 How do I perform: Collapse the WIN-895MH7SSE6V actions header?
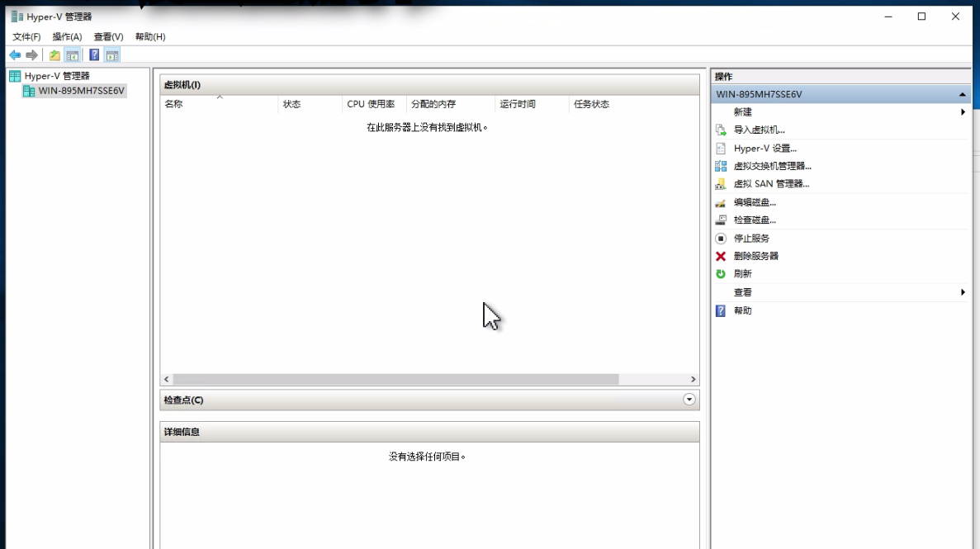pyautogui.click(x=962, y=95)
